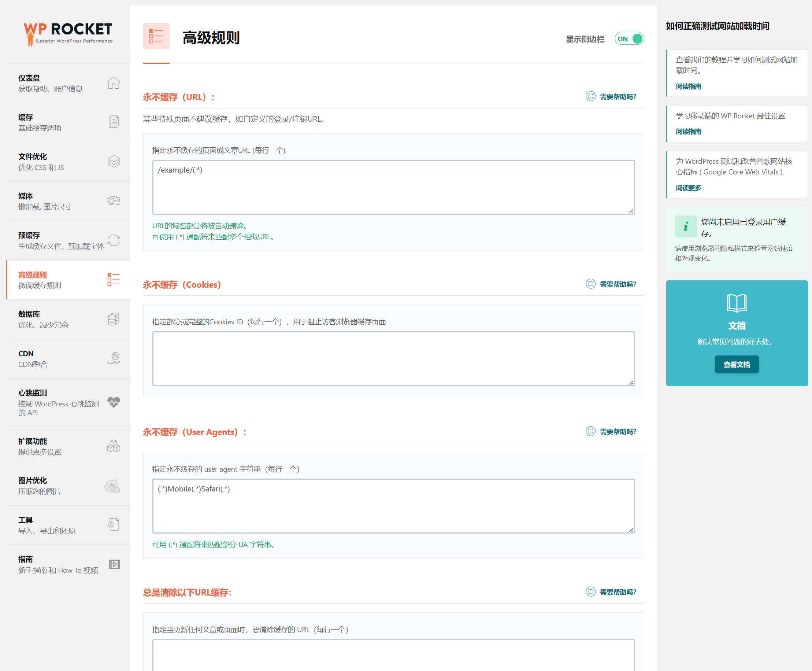Viewport: 812px width, 671px height.
Task: Open 指南 tutorials menu item
Action: click(x=68, y=565)
